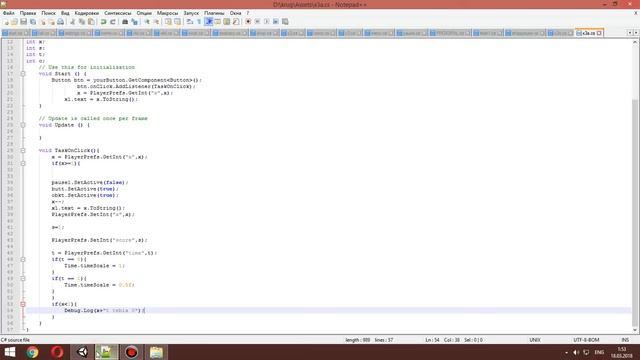Click the Save recorded macro icon
Viewport: 640px width, 360px height.
coord(285,22)
